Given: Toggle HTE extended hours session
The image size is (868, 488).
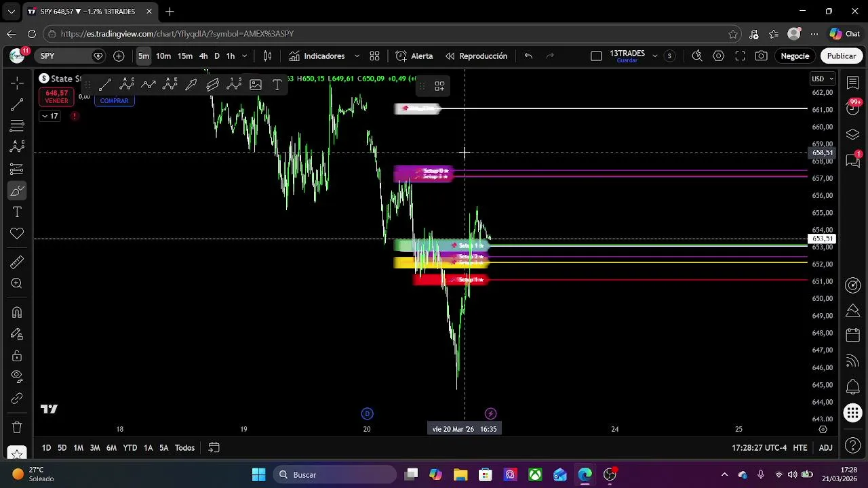Looking at the screenshot, I should pyautogui.click(x=800, y=448).
